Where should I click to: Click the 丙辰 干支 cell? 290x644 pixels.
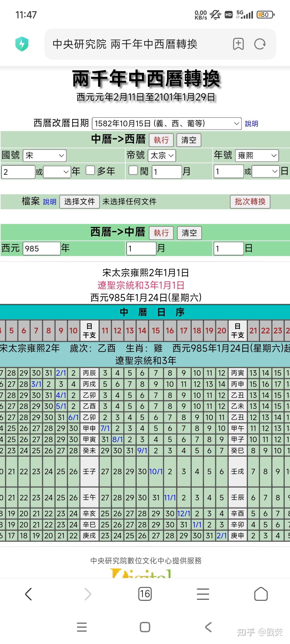pos(89,373)
